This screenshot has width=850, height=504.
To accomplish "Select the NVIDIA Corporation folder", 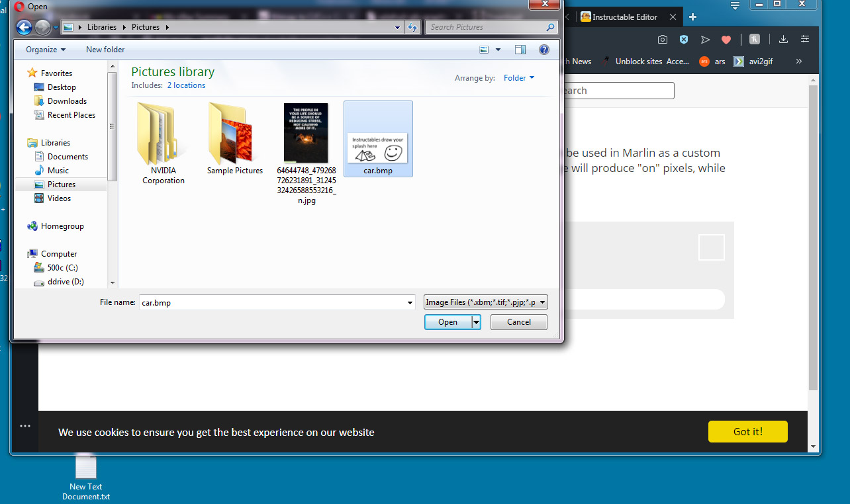I will (163, 144).
